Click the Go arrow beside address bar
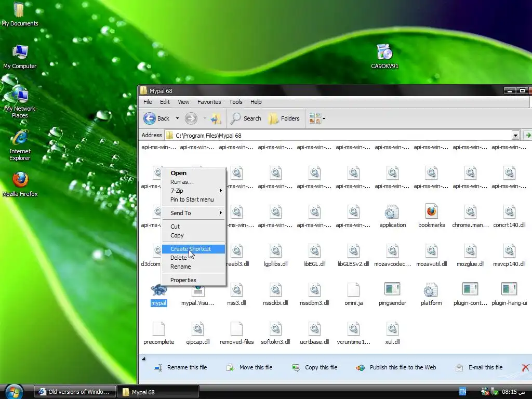This screenshot has height=399, width=532. 527,136
